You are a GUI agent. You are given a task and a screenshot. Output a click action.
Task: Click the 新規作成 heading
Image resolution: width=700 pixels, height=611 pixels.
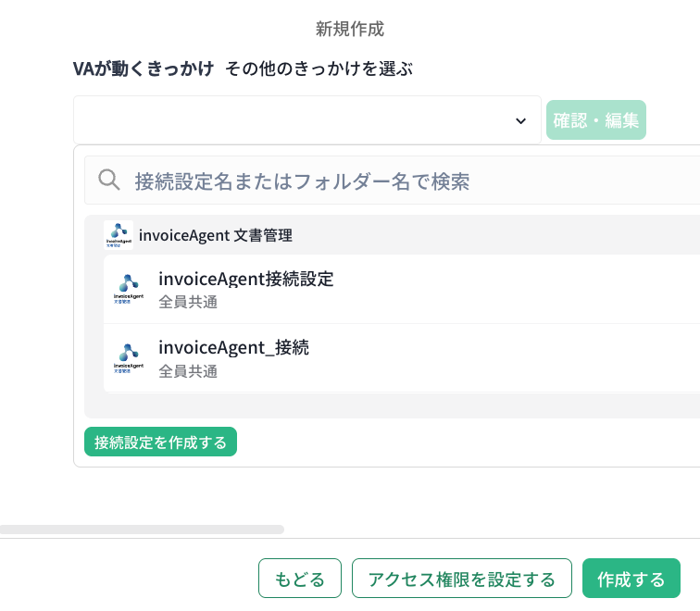click(350, 29)
